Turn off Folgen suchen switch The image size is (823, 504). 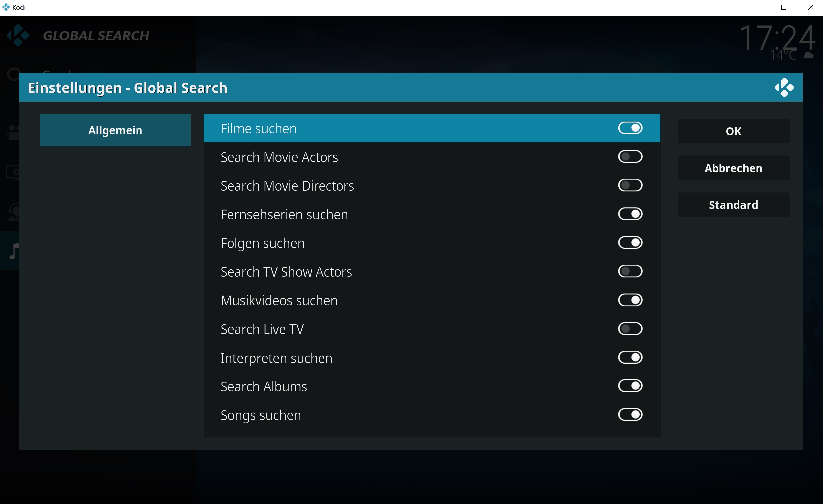[630, 243]
